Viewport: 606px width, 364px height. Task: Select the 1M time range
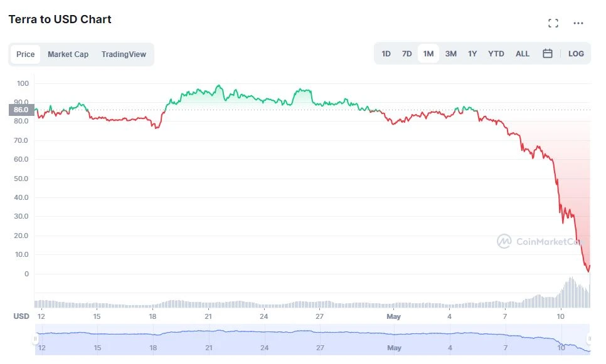point(428,54)
